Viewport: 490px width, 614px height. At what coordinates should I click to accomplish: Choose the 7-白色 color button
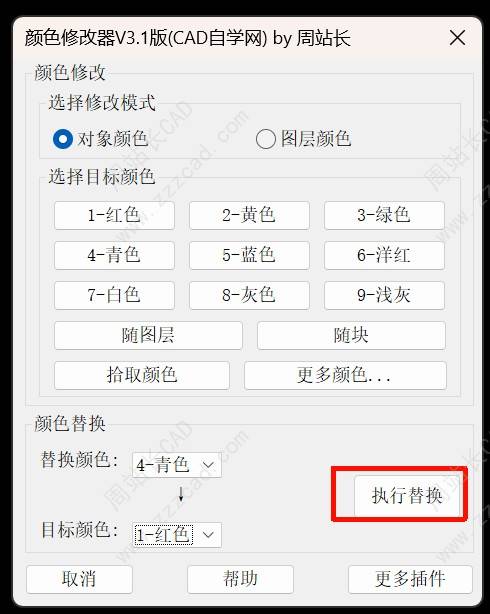click(114, 295)
